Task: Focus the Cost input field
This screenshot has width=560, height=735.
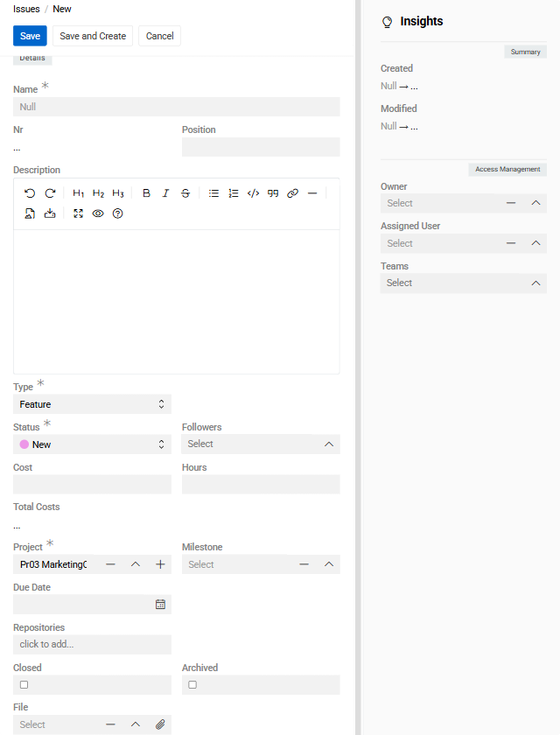Action: coord(93,484)
